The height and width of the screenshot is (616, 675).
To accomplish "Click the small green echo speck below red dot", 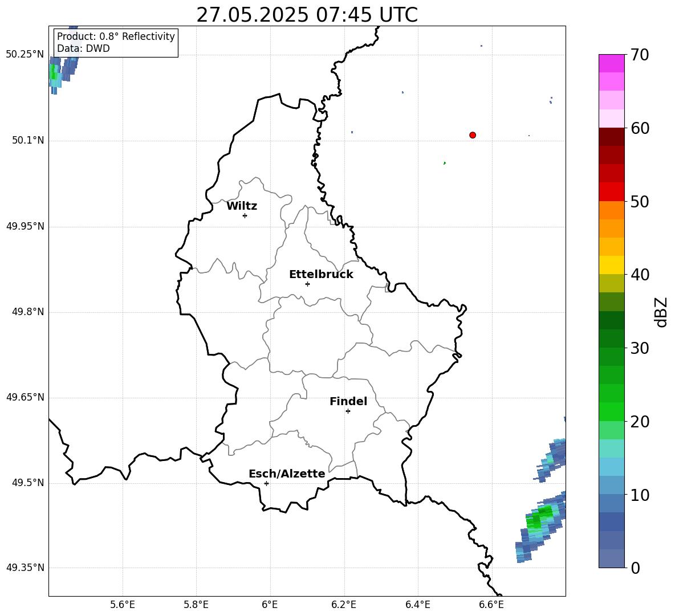I will pos(445,163).
